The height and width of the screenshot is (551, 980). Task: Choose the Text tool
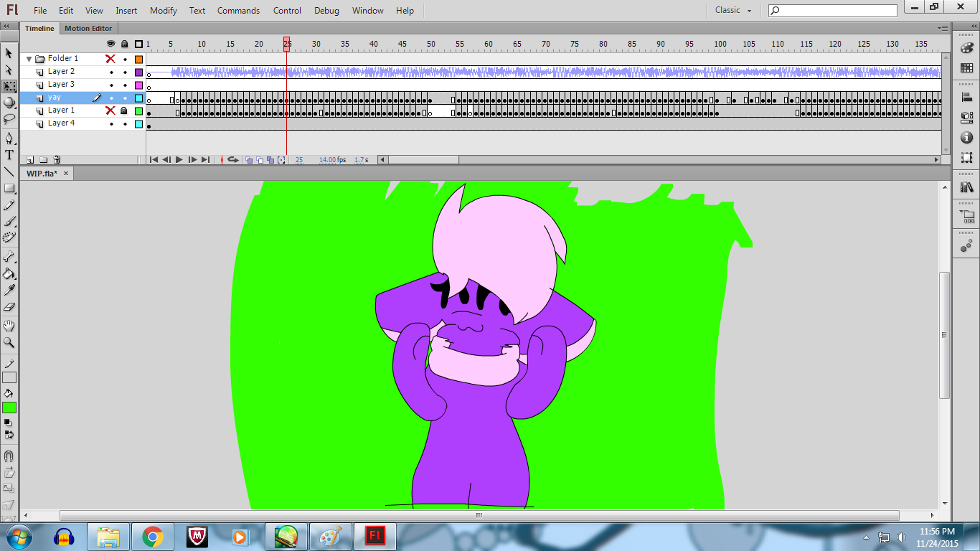coord(9,155)
